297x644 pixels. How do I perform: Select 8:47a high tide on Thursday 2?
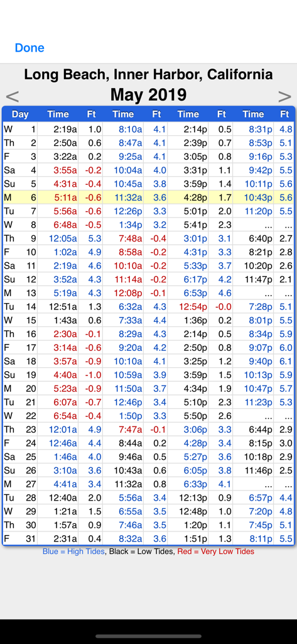coord(131,143)
